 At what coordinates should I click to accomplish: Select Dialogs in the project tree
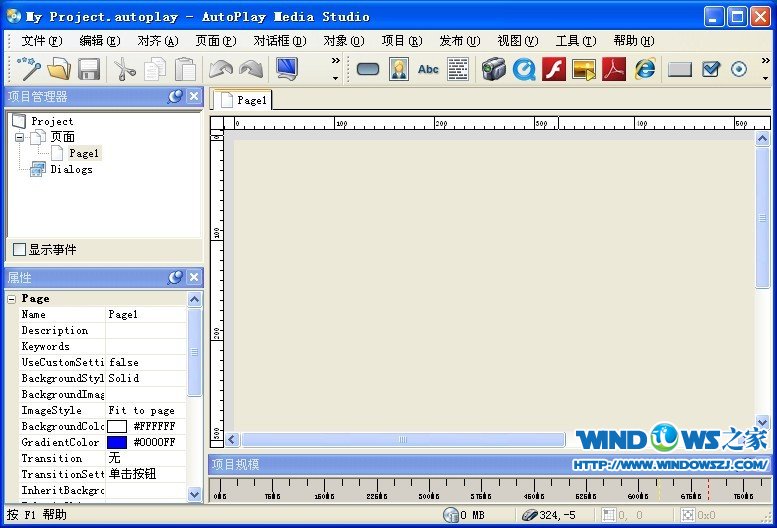(x=71, y=169)
